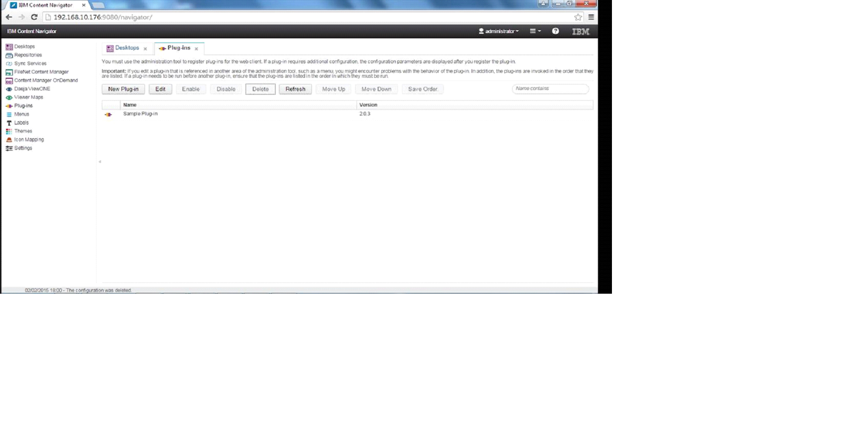Open the administrator user dropdown
Image resolution: width=868 pixels, height=431 pixels.
click(499, 31)
